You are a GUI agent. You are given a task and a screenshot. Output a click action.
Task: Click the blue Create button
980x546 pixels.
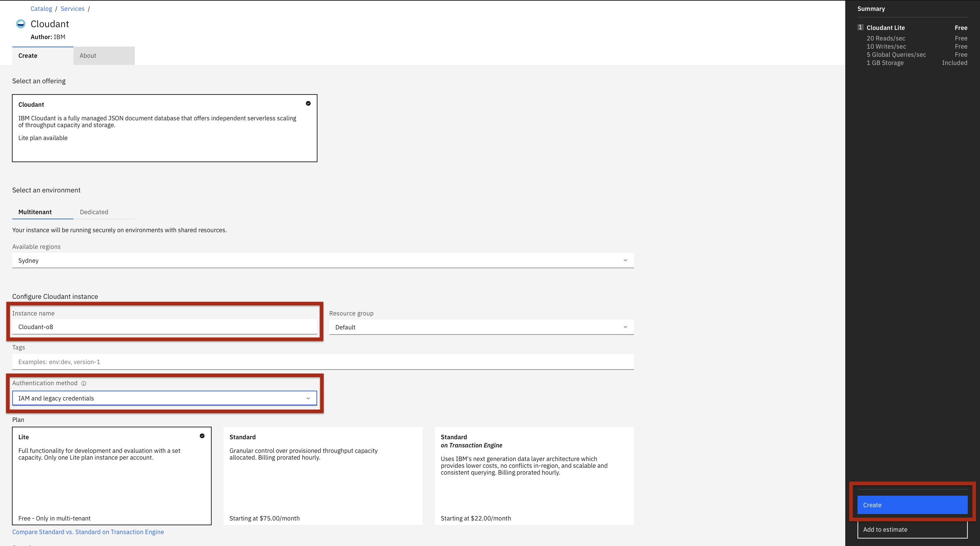(912, 505)
